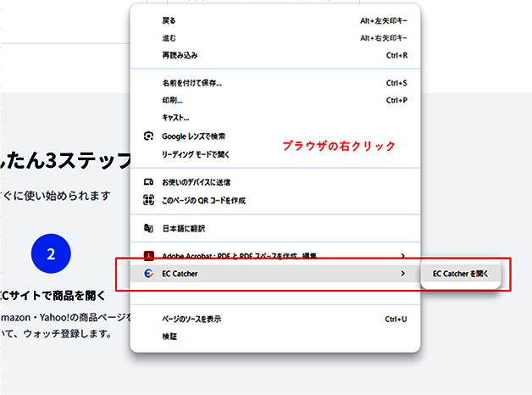Click the かんたん3ステップ page heading
532x395 pixels.
coord(65,160)
